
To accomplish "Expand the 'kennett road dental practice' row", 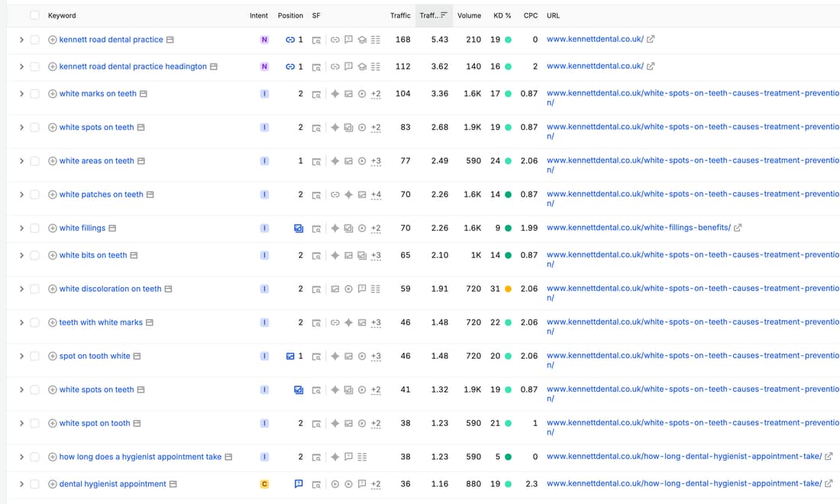I will pyautogui.click(x=21, y=40).
